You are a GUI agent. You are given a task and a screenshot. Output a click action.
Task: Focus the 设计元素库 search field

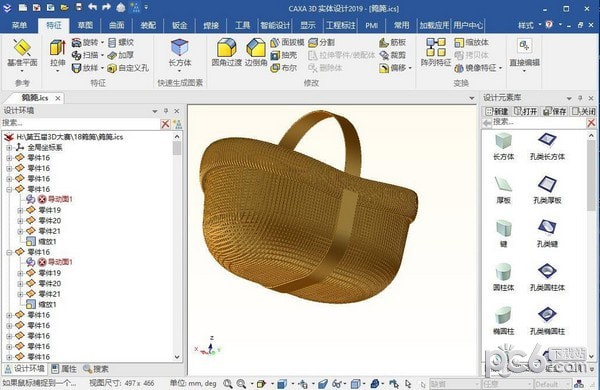click(539, 122)
